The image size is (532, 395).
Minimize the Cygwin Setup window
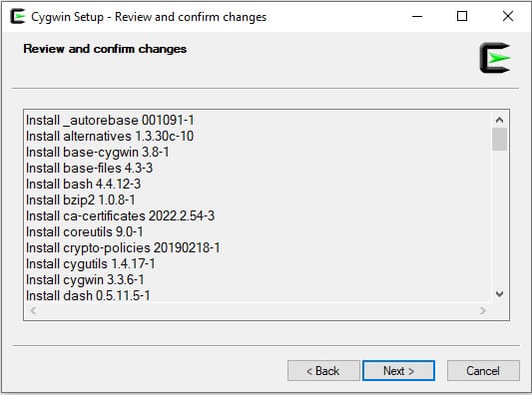(417, 16)
